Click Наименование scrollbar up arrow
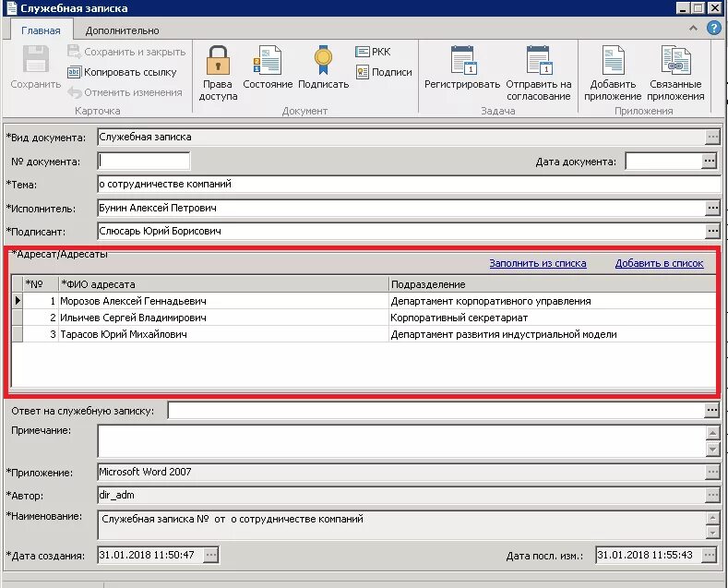The height and width of the screenshot is (588, 728). tap(712, 518)
